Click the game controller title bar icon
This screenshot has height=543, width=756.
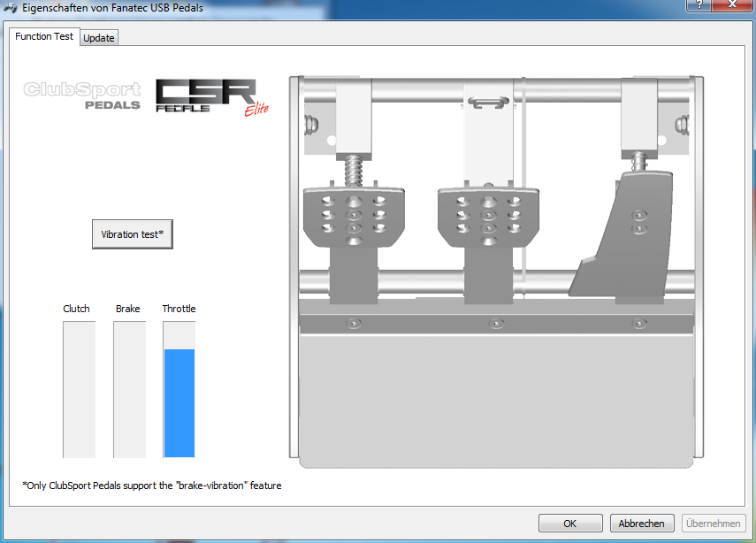coord(10,8)
